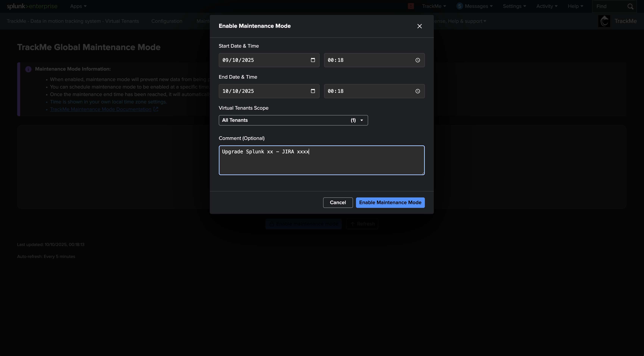
Task: Open start date calendar picker icon
Action: (313, 60)
